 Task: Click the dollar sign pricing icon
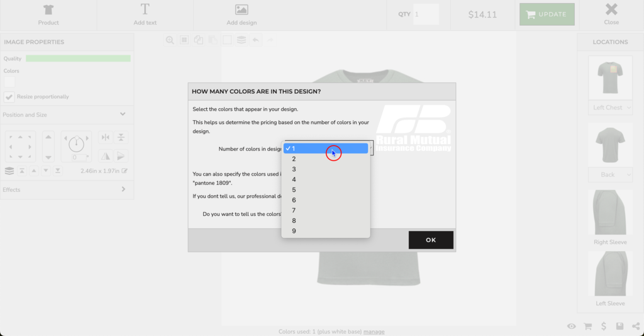pyautogui.click(x=604, y=326)
